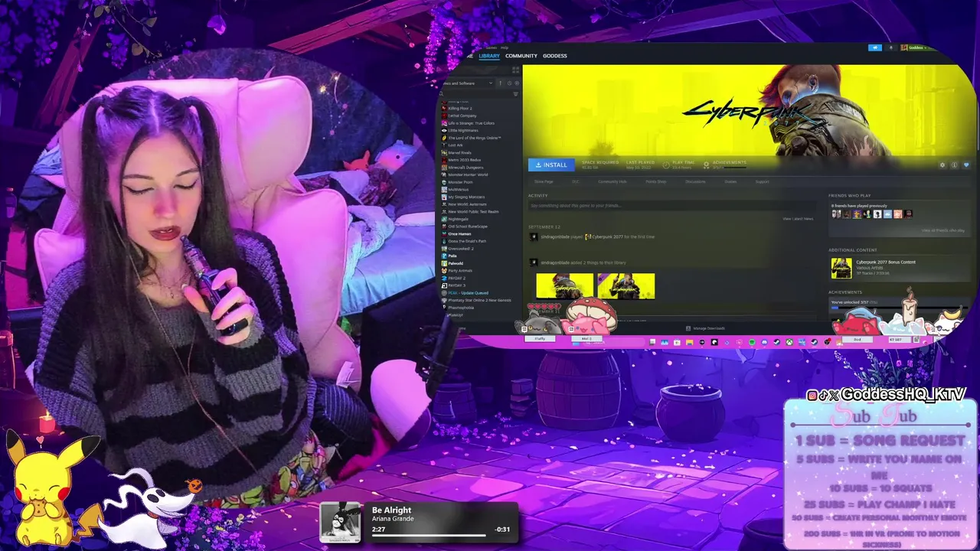Click the recent-activity clock icon in library sidebar

[x=509, y=83]
